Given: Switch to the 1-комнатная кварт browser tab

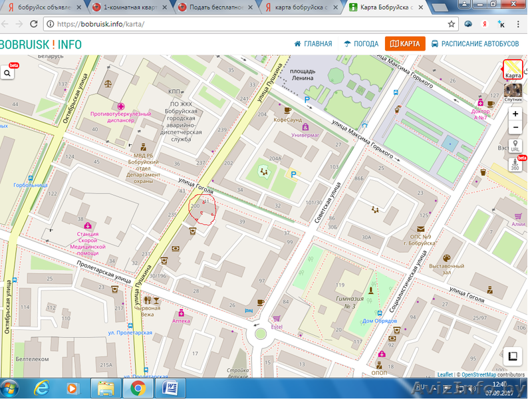Looking at the screenshot, I should click(128, 7).
